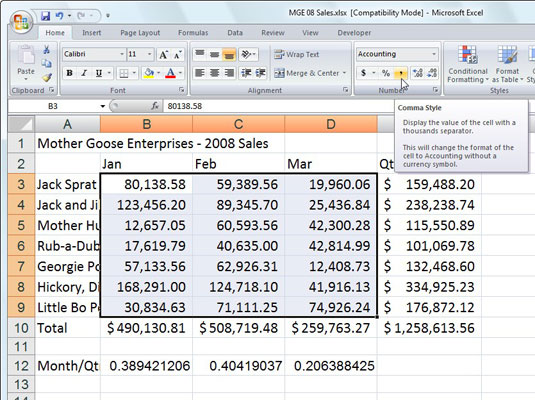Apply the red Font Color
This screenshot has width=535, height=400.
[171, 73]
